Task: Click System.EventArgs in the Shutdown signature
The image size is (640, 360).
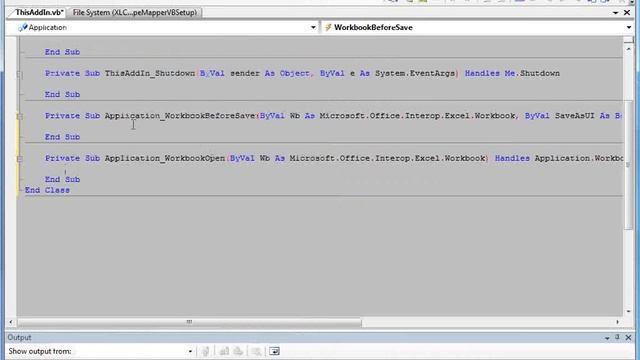Action: (415, 73)
